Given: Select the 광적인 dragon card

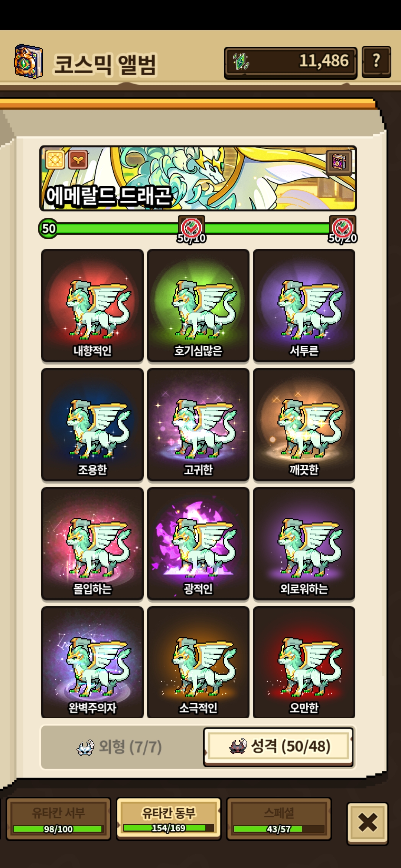Looking at the screenshot, I should tap(198, 543).
